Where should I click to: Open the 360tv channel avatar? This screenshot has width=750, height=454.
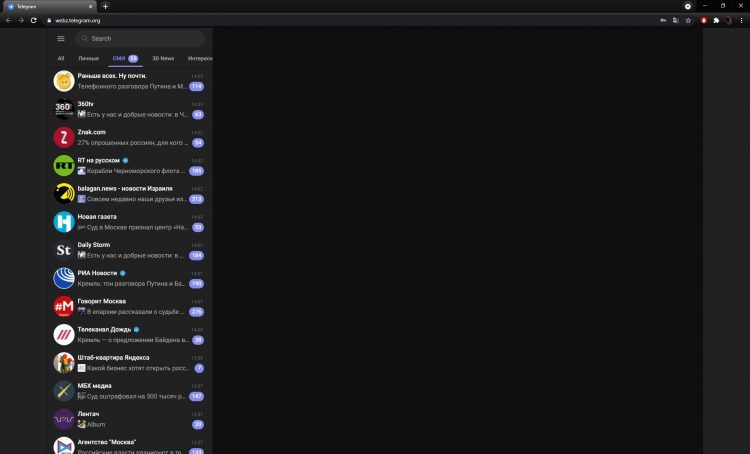click(64, 109)
